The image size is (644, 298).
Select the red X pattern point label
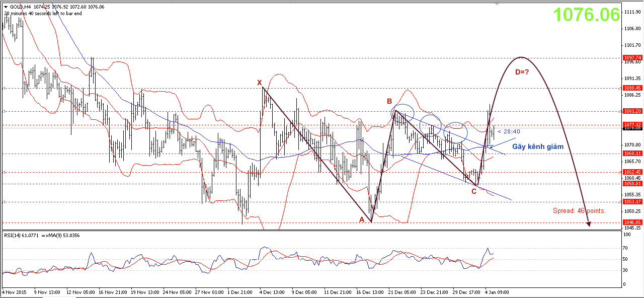tap(260, 83)
